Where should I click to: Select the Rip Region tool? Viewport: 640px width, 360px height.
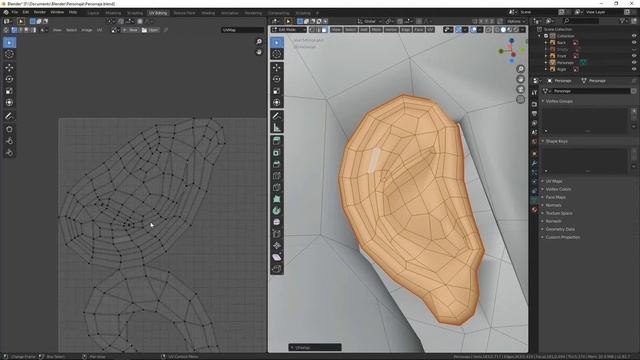point(277,269)
